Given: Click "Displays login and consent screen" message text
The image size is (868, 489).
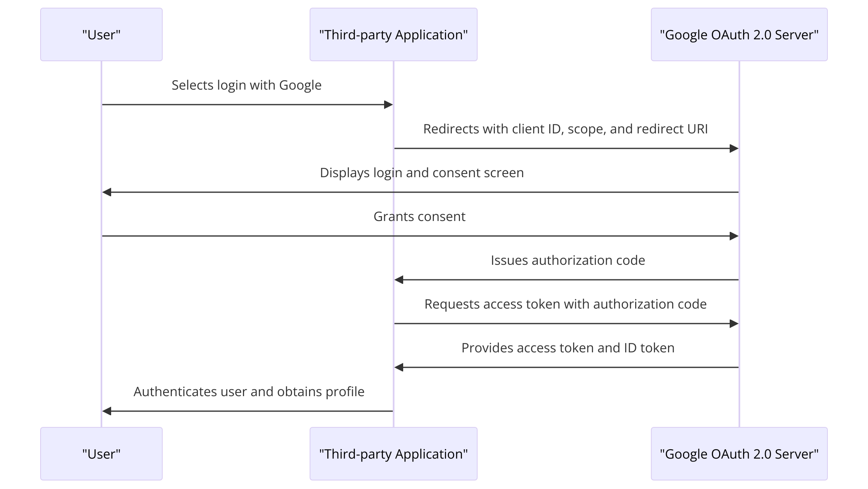Looking at the screenshot, I should [422, 173].
